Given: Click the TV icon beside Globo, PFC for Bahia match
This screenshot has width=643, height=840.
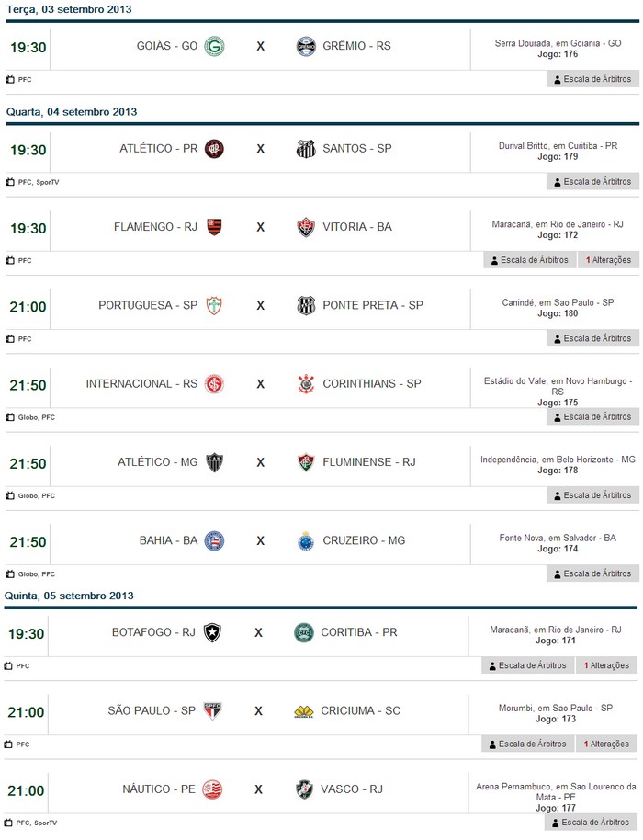Looking at the screenshot, I should tap(11, 574).
